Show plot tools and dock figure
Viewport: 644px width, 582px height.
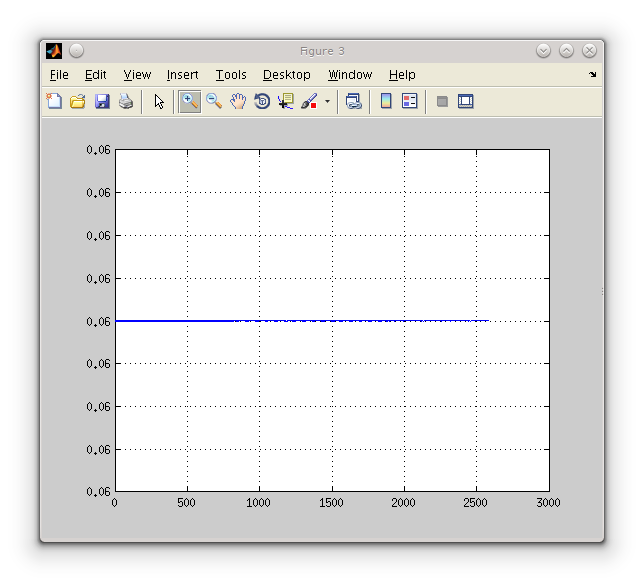(465, 101)
